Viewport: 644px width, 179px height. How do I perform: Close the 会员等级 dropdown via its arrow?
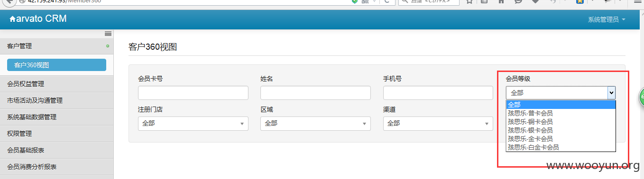pos(611,93)
